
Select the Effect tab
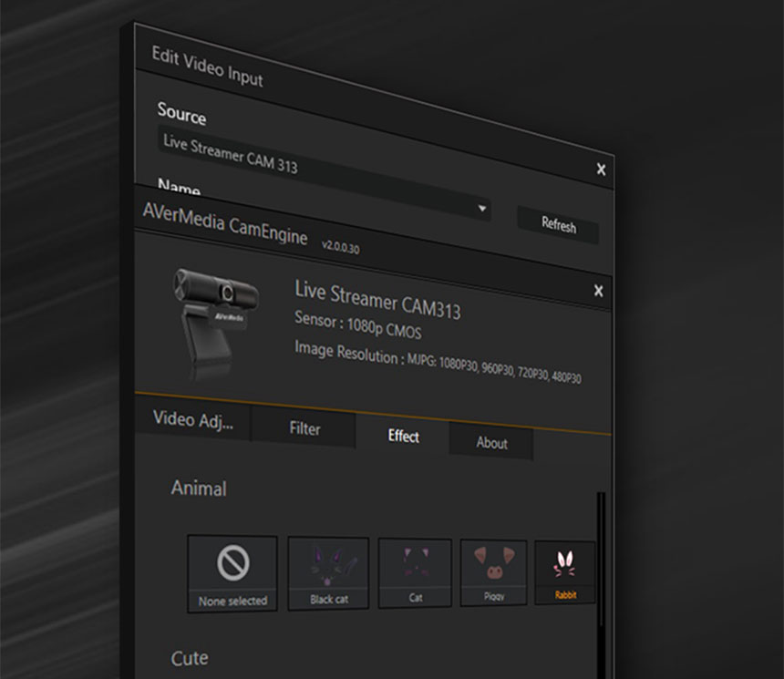pos(403,437)
